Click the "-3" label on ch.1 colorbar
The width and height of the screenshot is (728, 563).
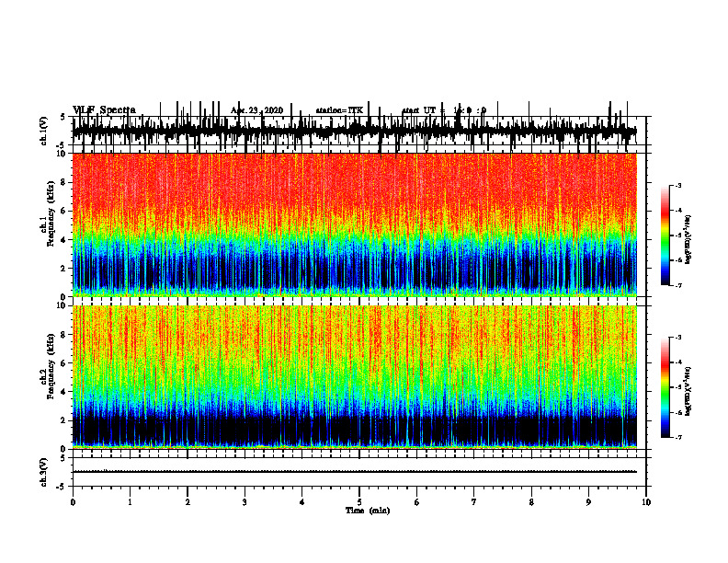(x=677, y=185)
